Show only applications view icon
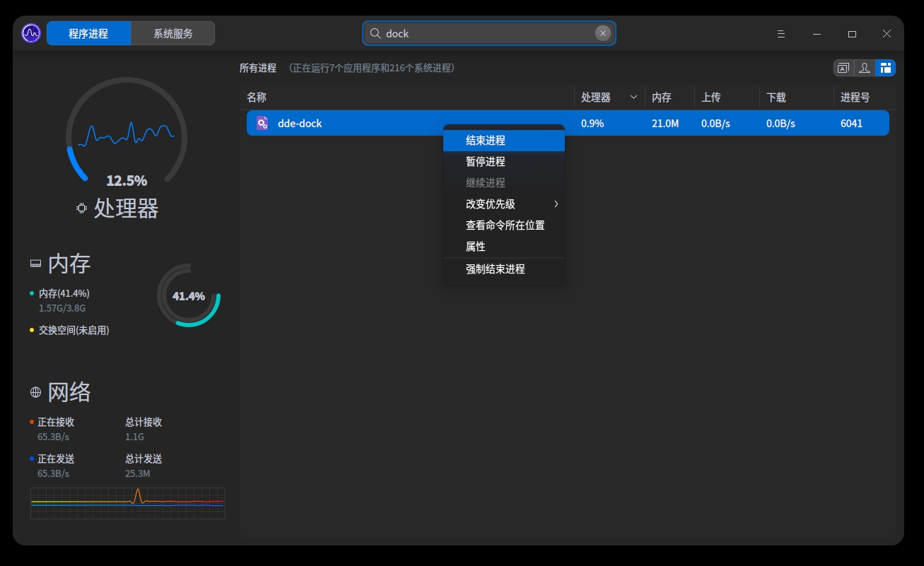The width and height of the screenshot is (924, 566). 843,68
